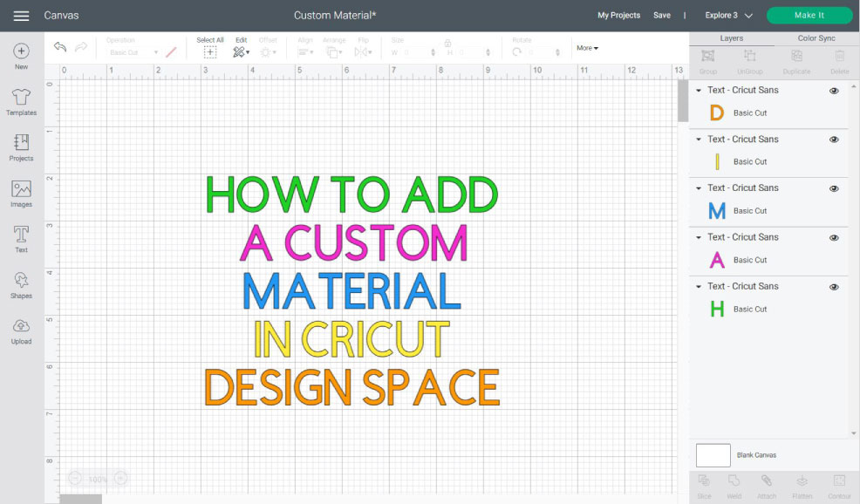Select the orange DESIGN SPACE text
860x504 pixels.
[352, 387]
